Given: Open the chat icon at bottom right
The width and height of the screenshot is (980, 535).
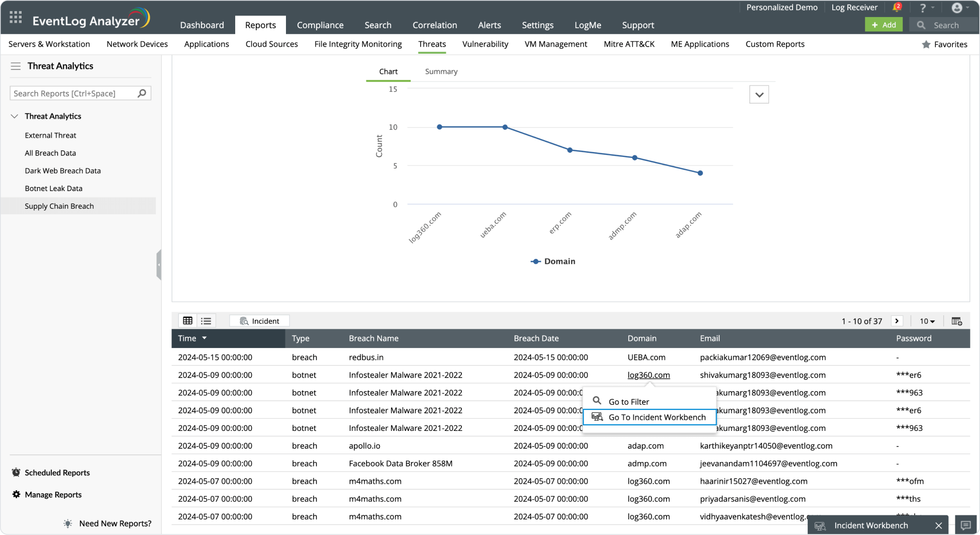Looking at the screenshot, I should click(x=965, y=525).
